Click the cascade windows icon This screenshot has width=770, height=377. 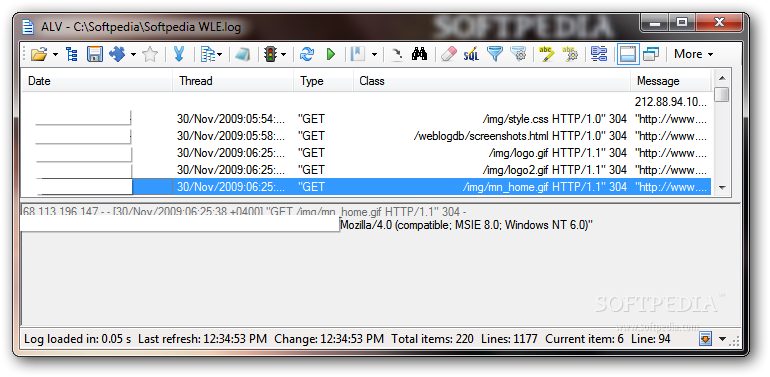[651, 54]
